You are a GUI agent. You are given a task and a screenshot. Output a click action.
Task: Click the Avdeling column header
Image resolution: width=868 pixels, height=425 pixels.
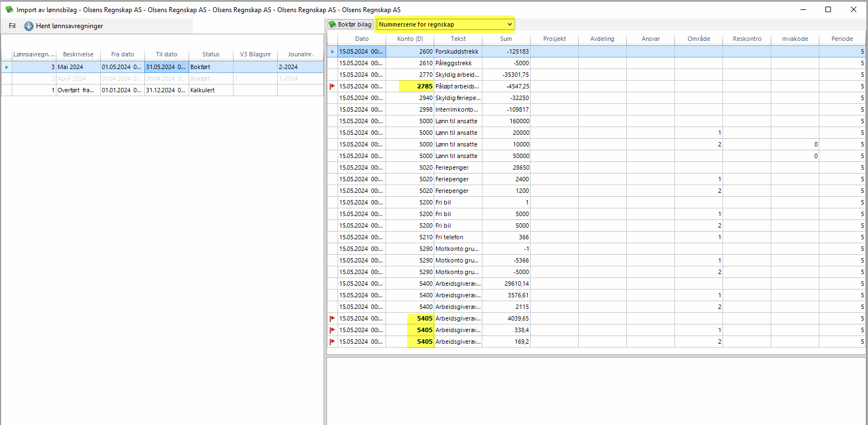click(602, 39)
